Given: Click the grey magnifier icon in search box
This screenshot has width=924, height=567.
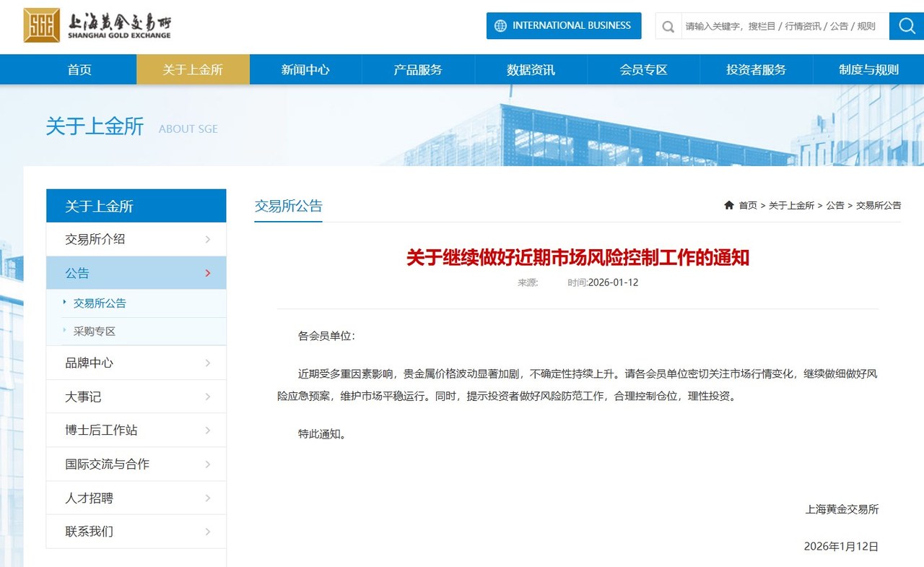Looking at the screenshot, I should 668,27.
